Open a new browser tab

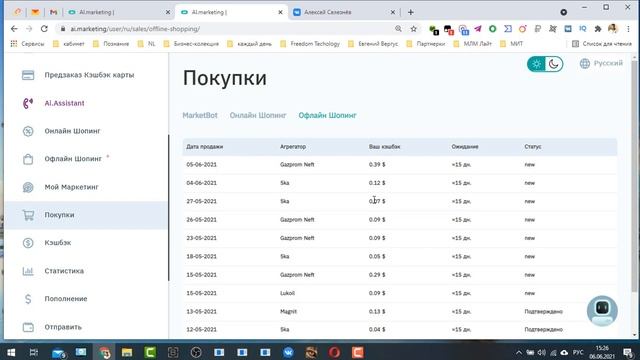pos(411,12)
